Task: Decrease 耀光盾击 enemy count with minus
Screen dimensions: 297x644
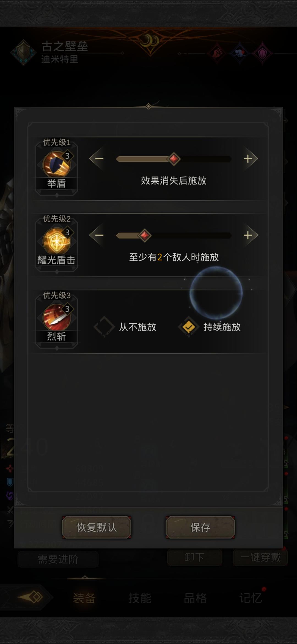Action: (x=98, y=235)
